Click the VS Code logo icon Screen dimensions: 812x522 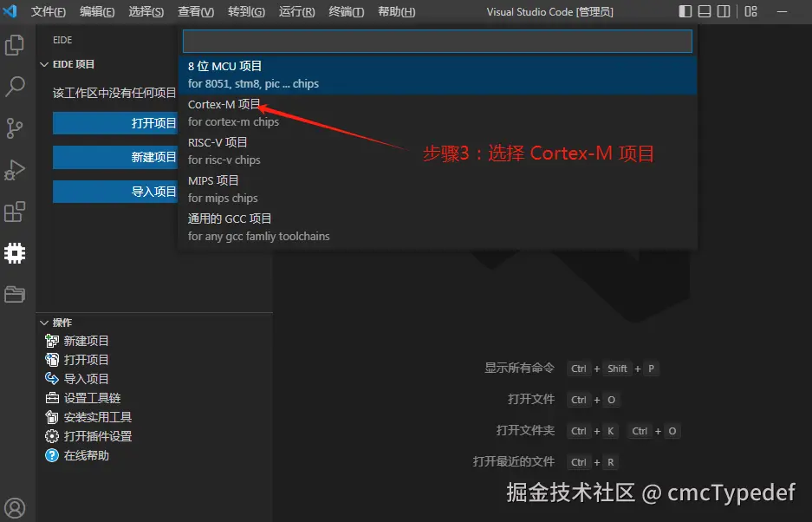[10, 11]
